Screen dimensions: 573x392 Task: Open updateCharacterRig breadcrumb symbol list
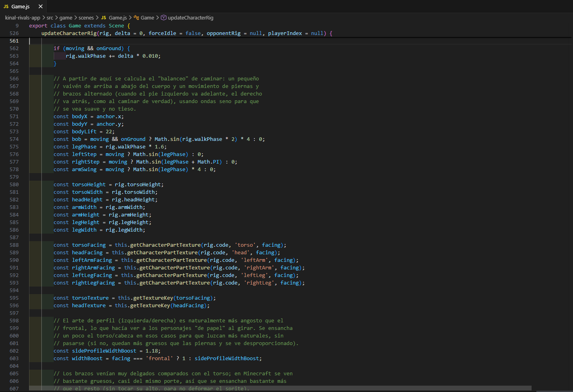tap(190, 18)
